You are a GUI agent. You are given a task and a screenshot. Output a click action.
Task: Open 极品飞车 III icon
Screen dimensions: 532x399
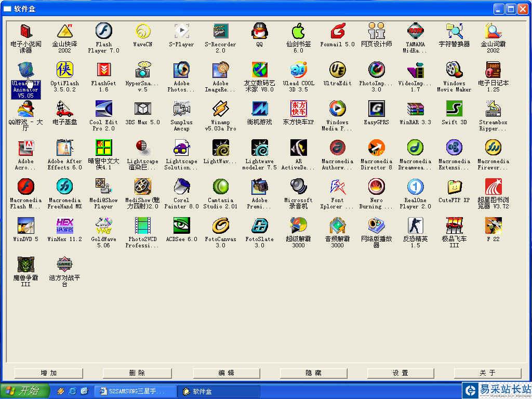tap(454, 225)
